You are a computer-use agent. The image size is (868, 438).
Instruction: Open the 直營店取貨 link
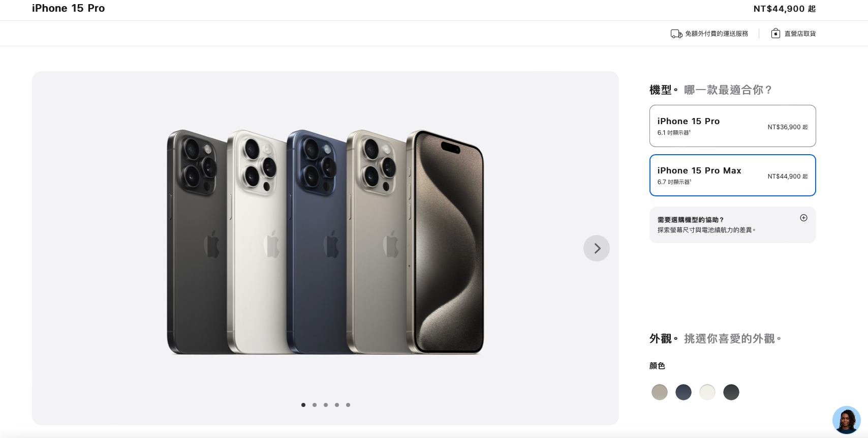click(x=800, y=34)
